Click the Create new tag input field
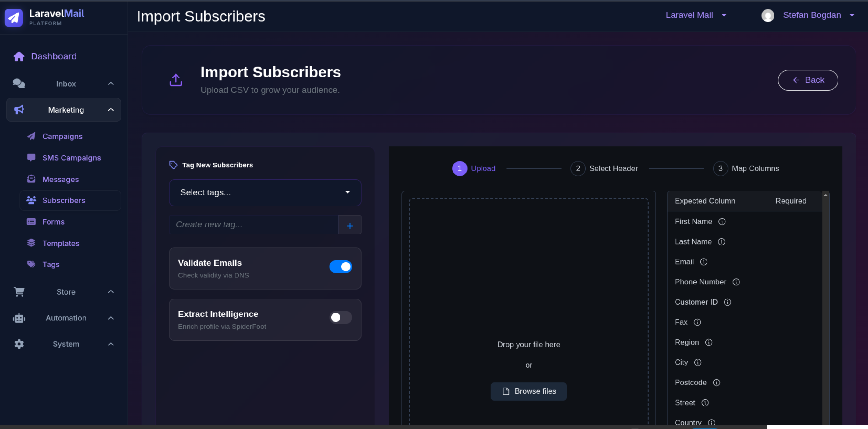 [254, 225]
